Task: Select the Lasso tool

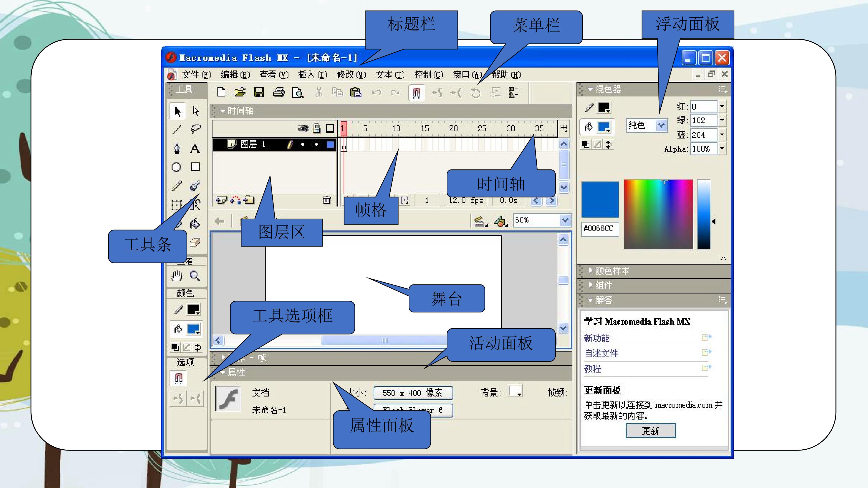Action: [x=196, y=129]
